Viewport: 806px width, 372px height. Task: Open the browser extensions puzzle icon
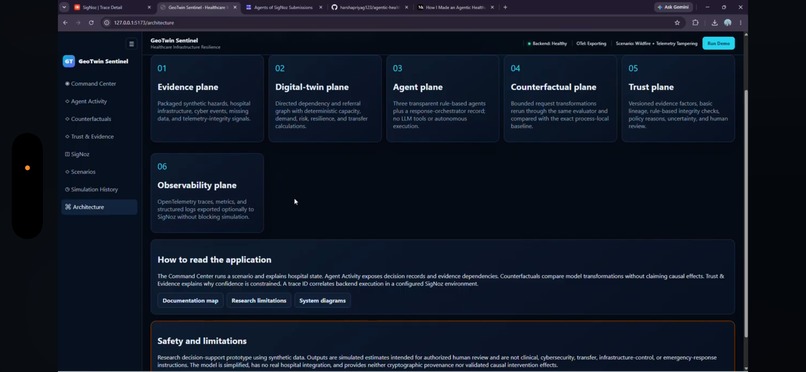tap(695, 23)
